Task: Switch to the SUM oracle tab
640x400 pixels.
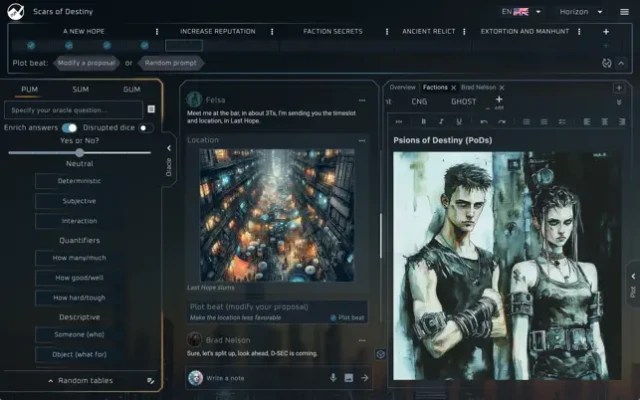Action: click(x=80, y=89)
